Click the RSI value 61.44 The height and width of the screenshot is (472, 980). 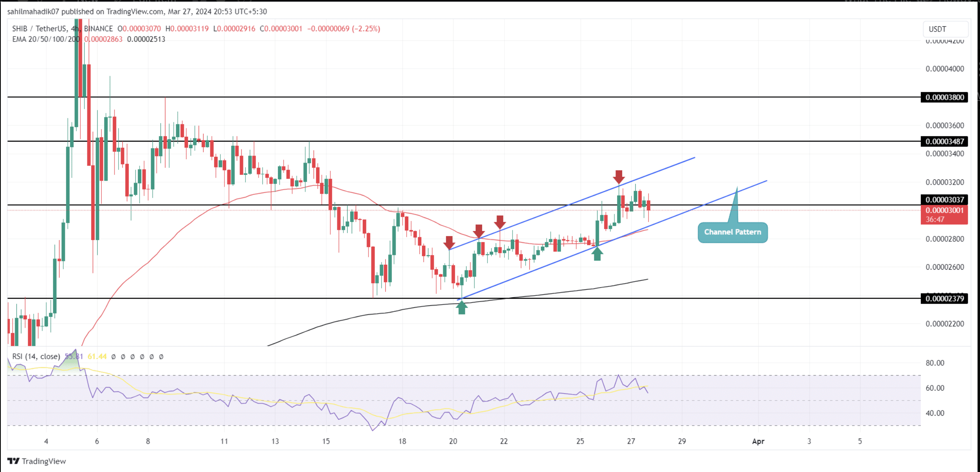[x=97, y=357]
